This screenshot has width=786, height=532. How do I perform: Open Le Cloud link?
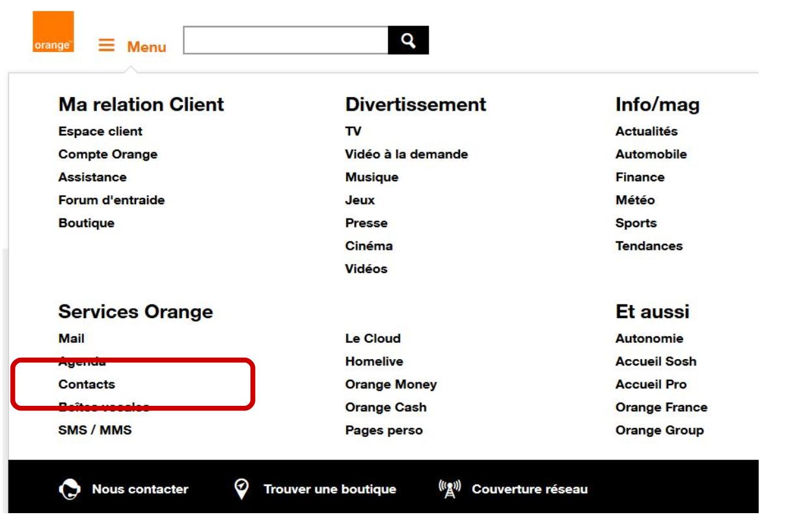pyautogui.click(x=373, y=338)
